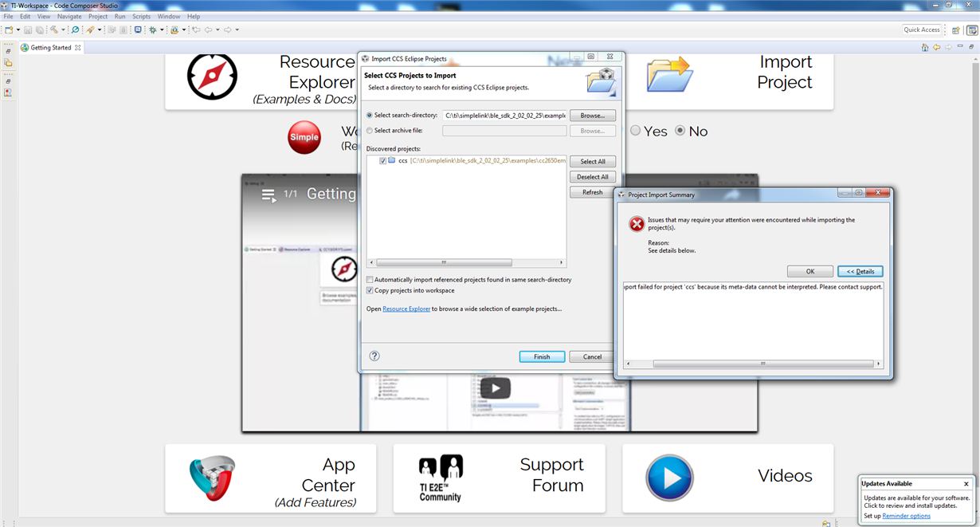Play the Getting Started video
980x527 pixels.
495,388
